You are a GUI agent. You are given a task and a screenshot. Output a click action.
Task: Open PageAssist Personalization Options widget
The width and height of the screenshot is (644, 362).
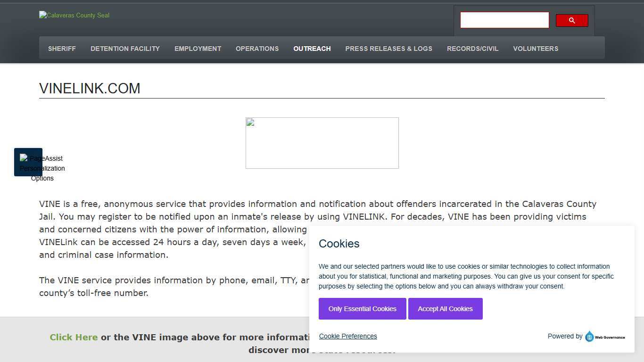pyautogui.click(x=28, y=162)
